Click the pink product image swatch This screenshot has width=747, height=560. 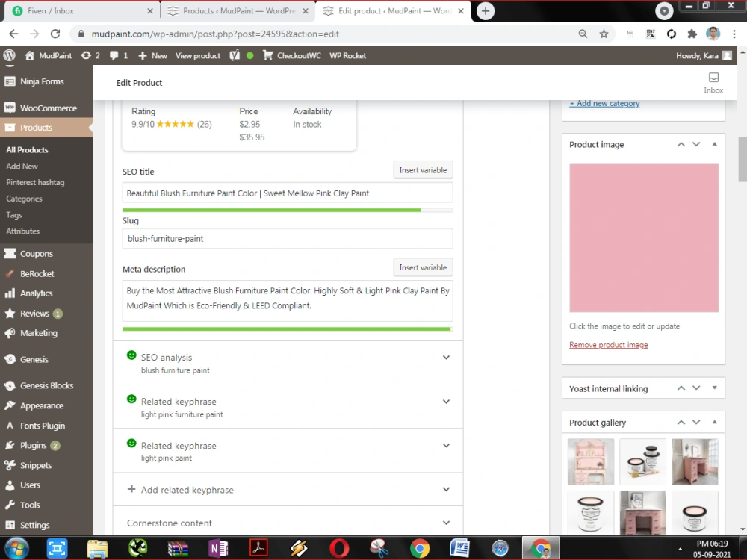[x=644, y=237]
